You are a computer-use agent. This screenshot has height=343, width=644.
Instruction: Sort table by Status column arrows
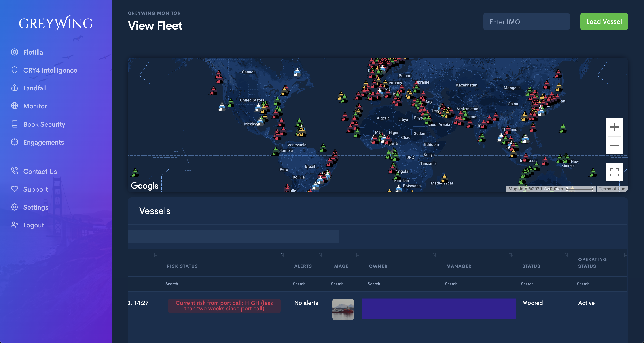(x=566, y=255)
